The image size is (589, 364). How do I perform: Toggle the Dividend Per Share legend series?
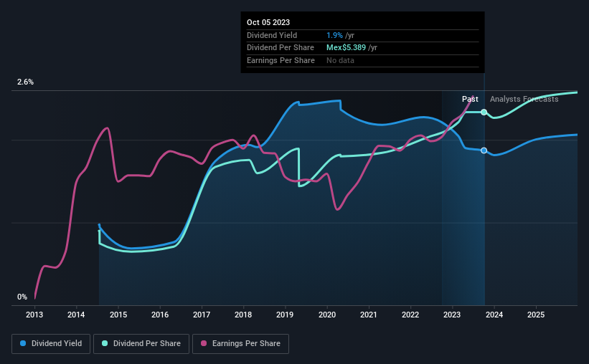(x=141, y=344)
